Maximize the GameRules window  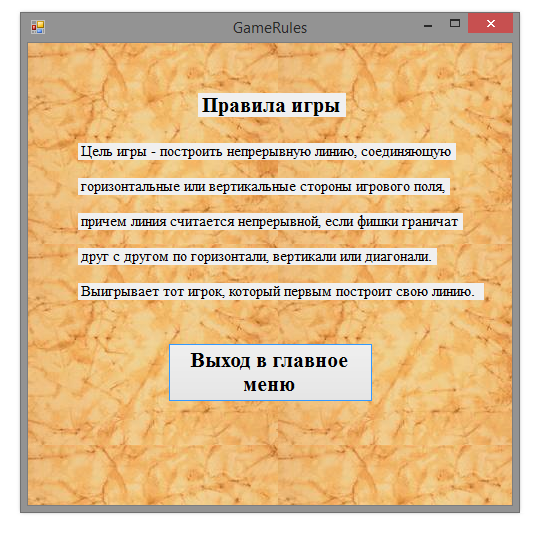point(455,23)
